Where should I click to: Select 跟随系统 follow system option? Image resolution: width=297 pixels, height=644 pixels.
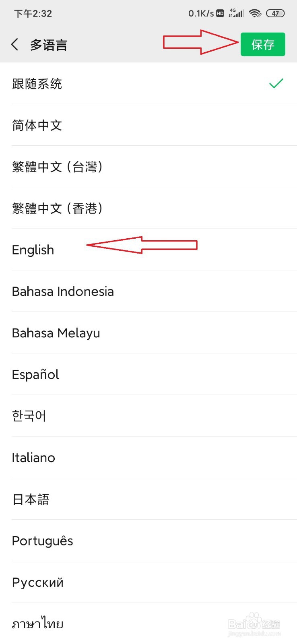(x=37, y=84)
